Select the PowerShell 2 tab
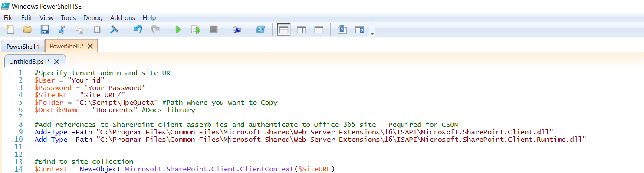The image size is (644, 173). 66,46
